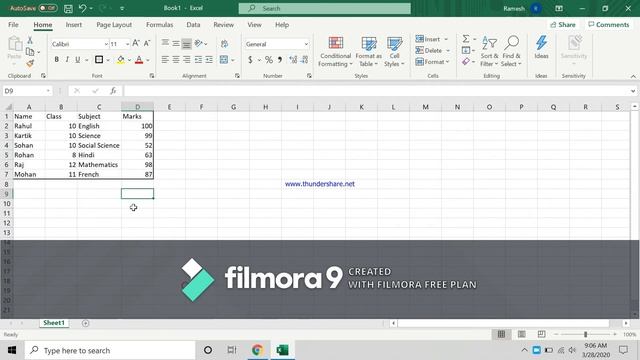Click the Insert Function fx icon
Viewport: 640px width, 360px height.
coord(113,91)
